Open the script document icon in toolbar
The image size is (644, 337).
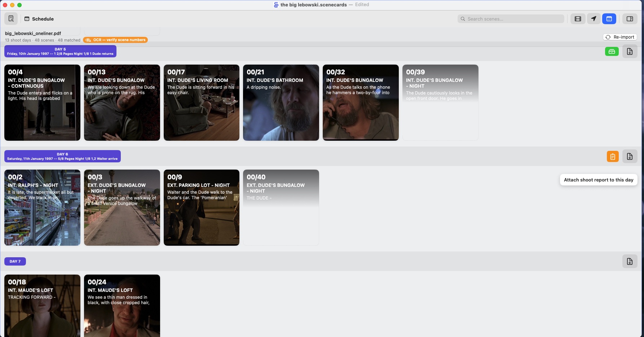[11, 19]
